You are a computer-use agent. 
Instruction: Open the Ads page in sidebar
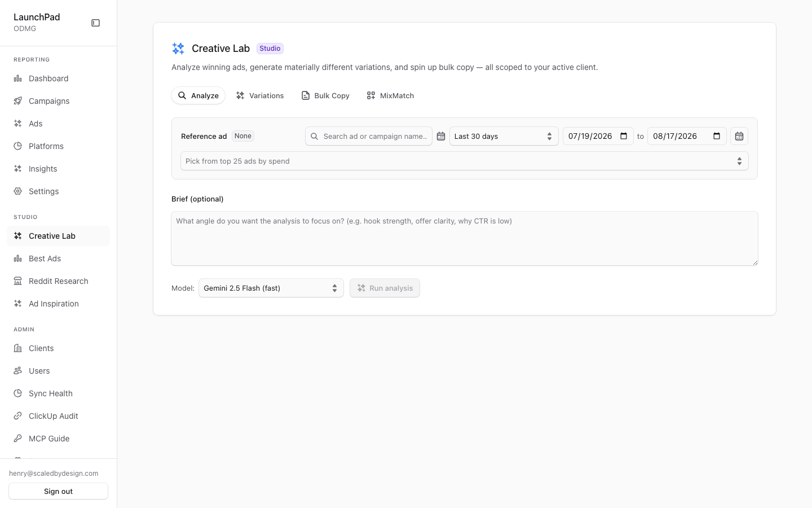click(59, 124)
